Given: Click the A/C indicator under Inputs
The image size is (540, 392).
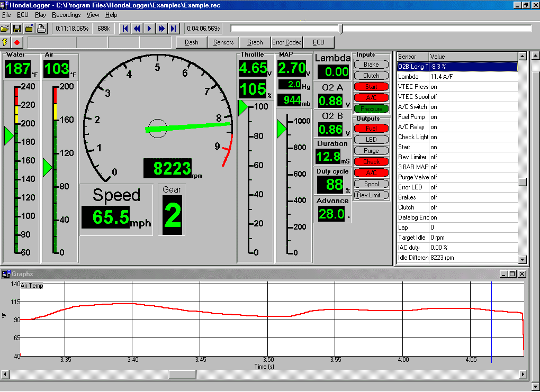Looking at the screenshot, I should (371, 98).
